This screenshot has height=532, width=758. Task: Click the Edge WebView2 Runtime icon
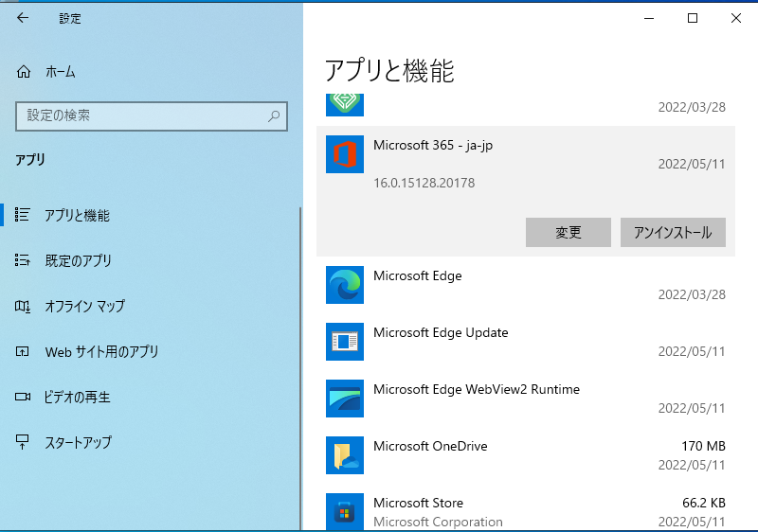coord(345,399)
